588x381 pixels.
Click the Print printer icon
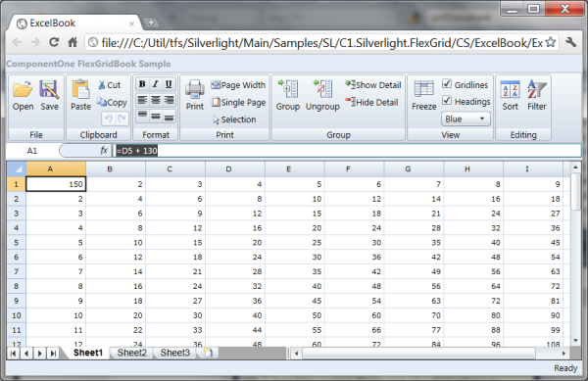click(195, 89)
